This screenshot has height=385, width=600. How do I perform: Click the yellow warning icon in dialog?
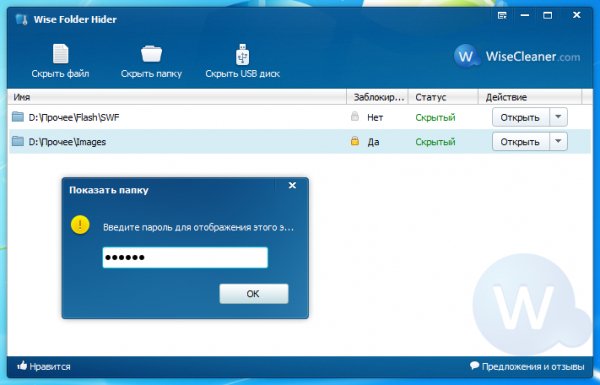80,225
